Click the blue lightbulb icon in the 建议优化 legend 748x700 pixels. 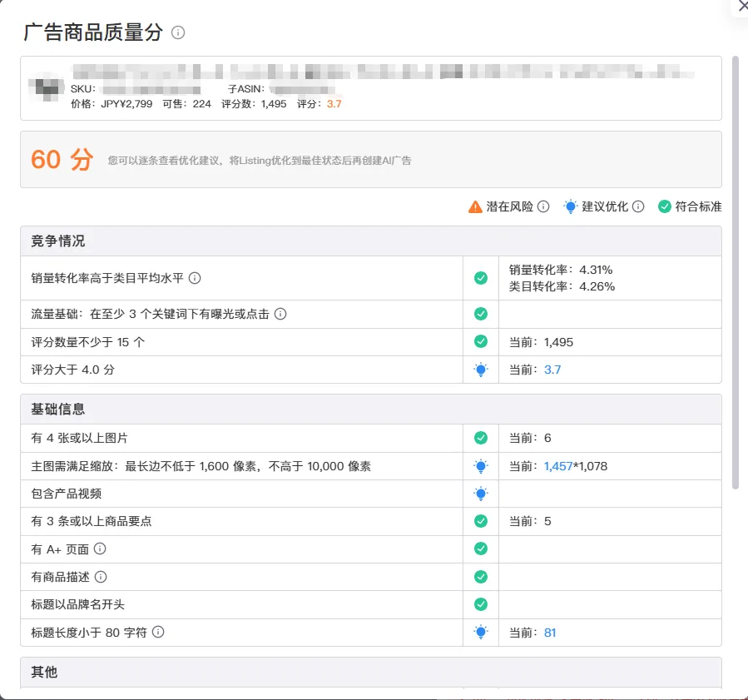(x=570, y=206)
